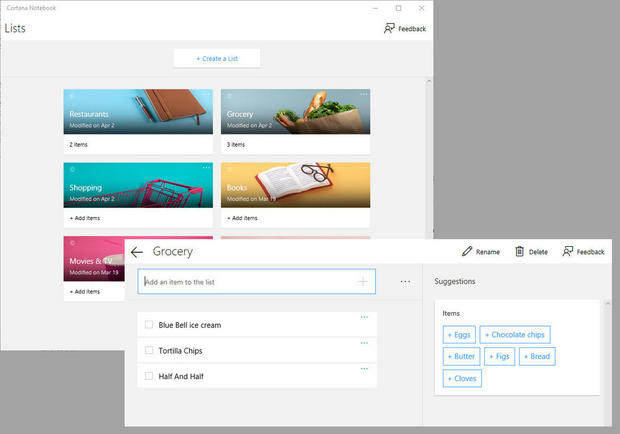Add suggested item Figs
The width and height of the screenshot is (620, 434).
[x=499, y=357]
